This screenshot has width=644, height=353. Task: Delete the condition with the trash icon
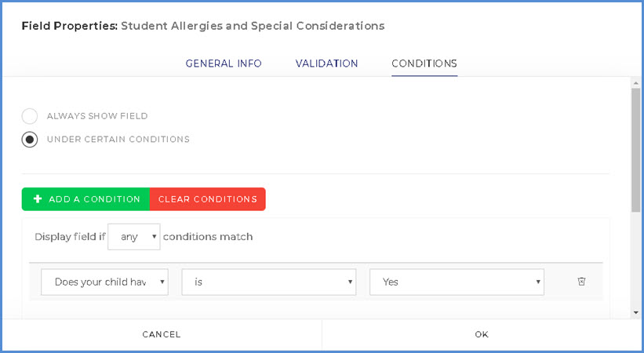point(581,282)
